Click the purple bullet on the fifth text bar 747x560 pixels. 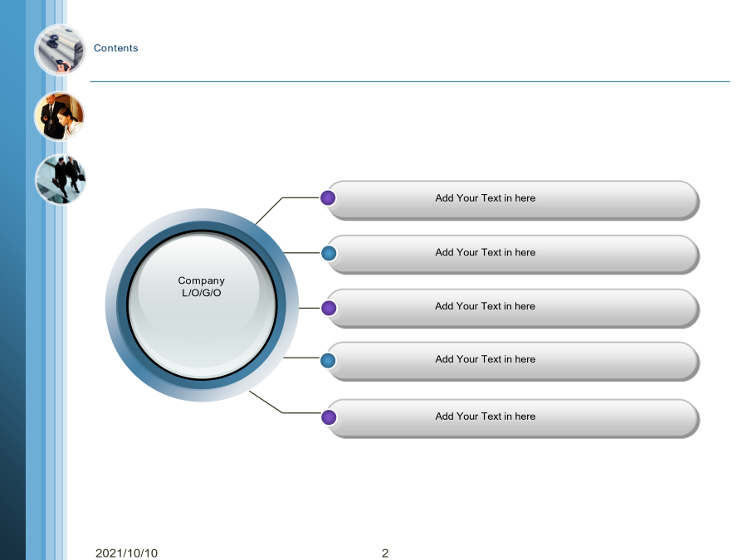329,417
